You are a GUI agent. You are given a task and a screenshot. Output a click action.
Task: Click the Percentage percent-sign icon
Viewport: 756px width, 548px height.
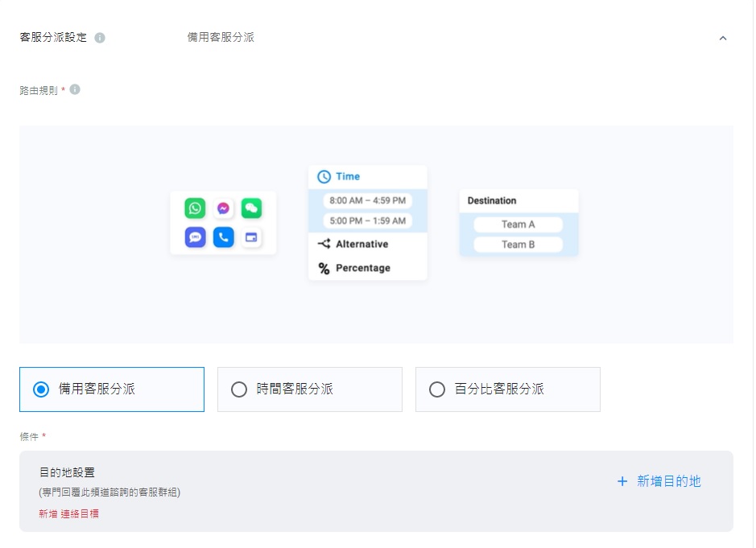tap(324, 269)
